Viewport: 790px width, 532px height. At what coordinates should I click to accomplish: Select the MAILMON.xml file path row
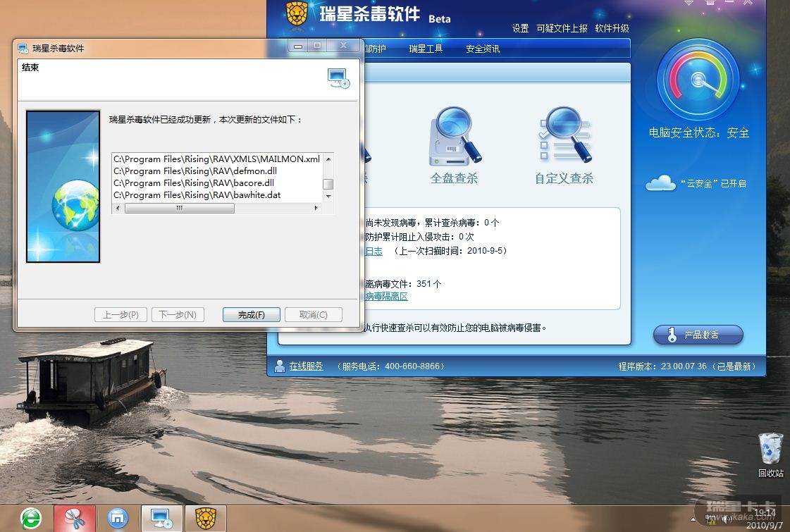[x=216, y=159]
